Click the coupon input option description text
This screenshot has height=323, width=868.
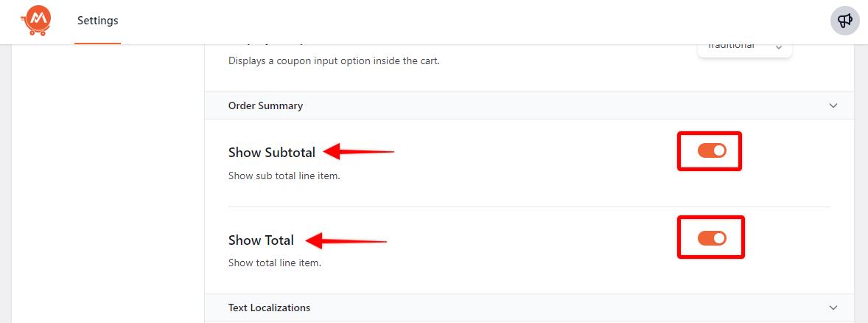(334, 60)
